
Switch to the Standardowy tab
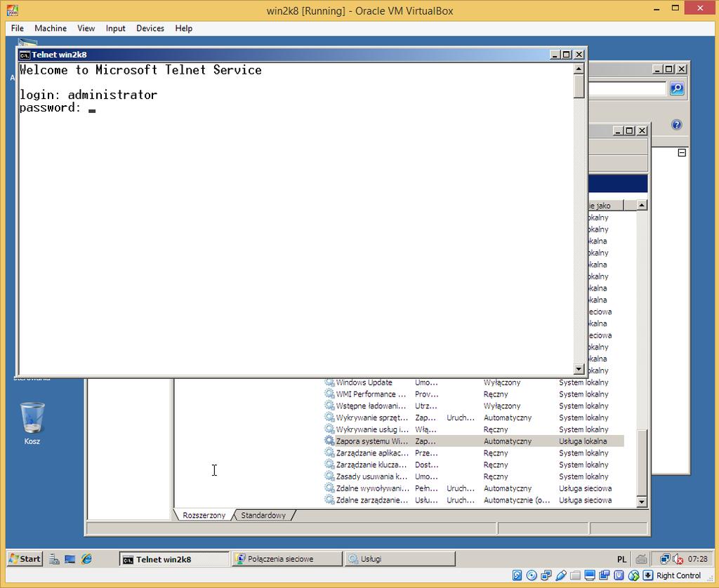tap(263, 515)
